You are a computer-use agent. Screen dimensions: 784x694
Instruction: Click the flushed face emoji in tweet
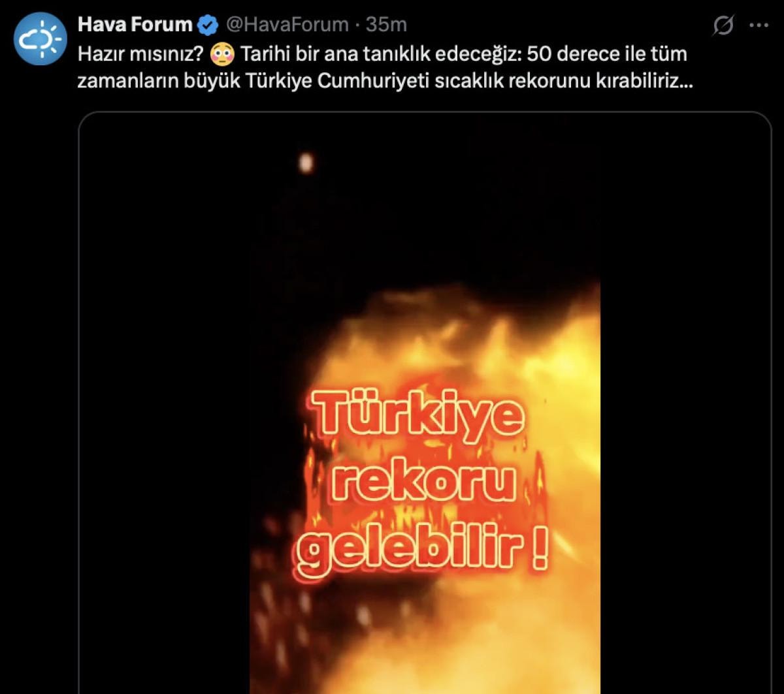(223, 55)
